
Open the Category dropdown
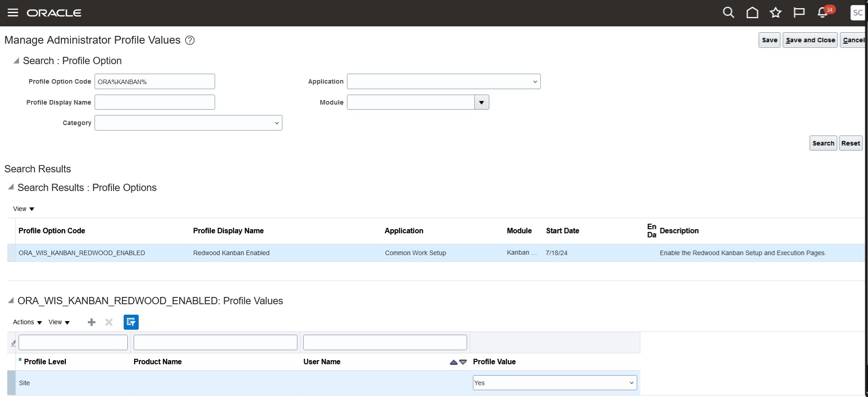188,123
